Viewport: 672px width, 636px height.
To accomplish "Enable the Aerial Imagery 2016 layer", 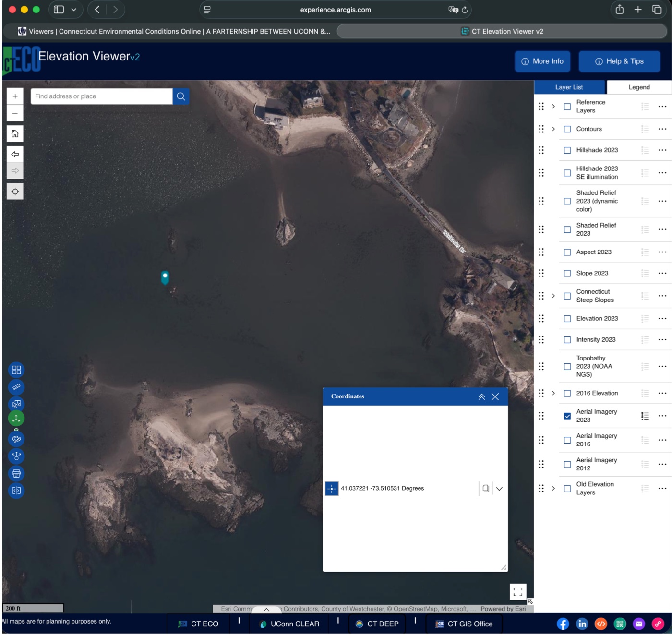I will (x=567, y=441).
